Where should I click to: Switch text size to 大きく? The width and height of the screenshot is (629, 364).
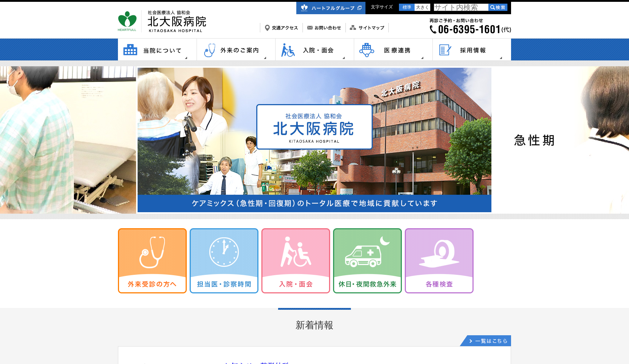(422, 7)
